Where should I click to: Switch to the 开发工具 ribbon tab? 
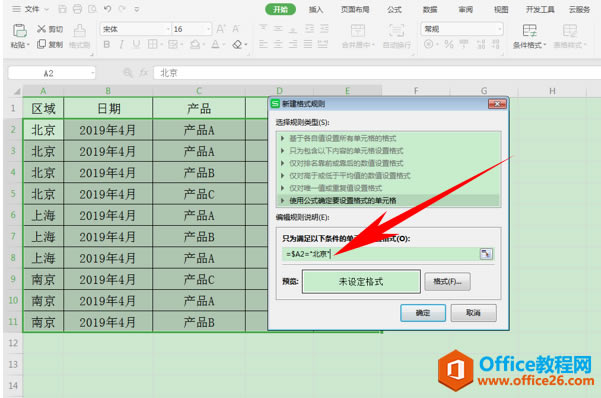coord(540,10)
